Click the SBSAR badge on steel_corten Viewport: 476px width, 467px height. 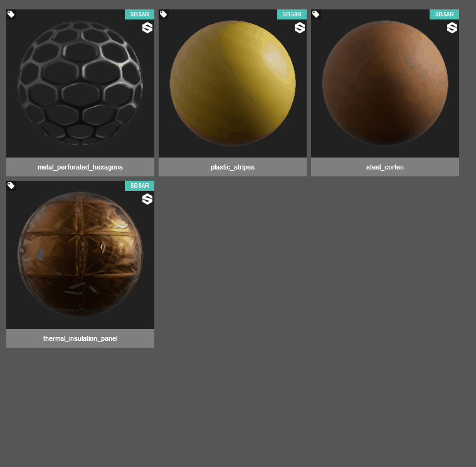445,14
